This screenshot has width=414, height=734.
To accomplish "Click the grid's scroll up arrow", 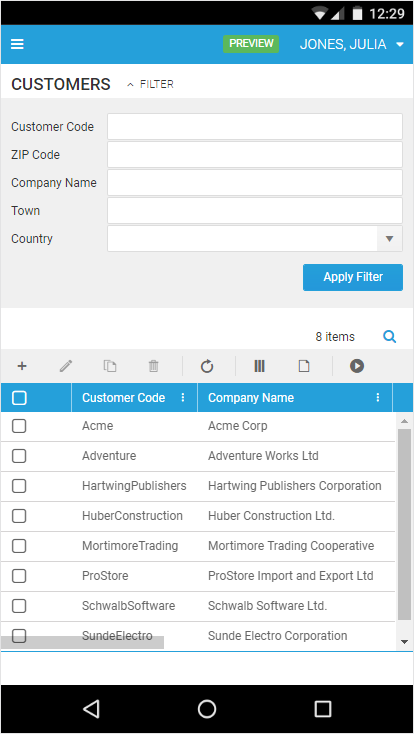I will [x=404, y=421].
